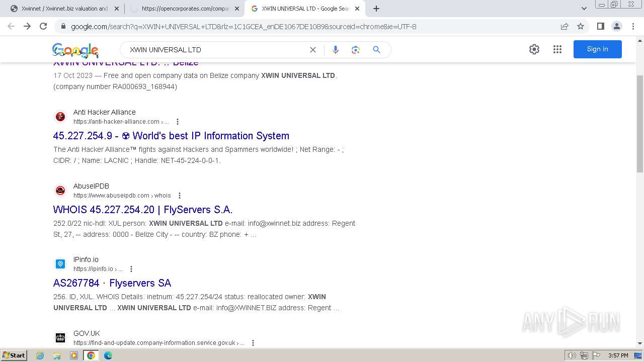Image resolution: width=644 pixels, height=362 pixels.
Task: Clear the search query with X
Action: point(313,50)
